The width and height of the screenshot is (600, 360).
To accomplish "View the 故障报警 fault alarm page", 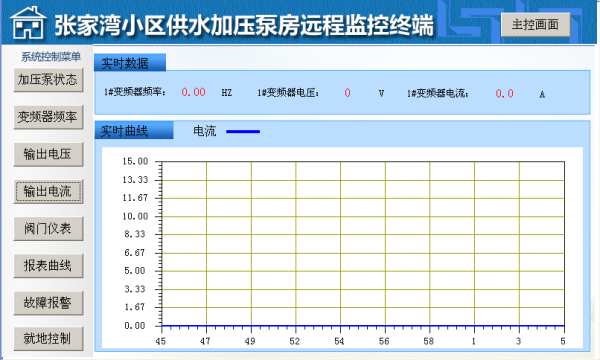I will [x=48, y=303].
